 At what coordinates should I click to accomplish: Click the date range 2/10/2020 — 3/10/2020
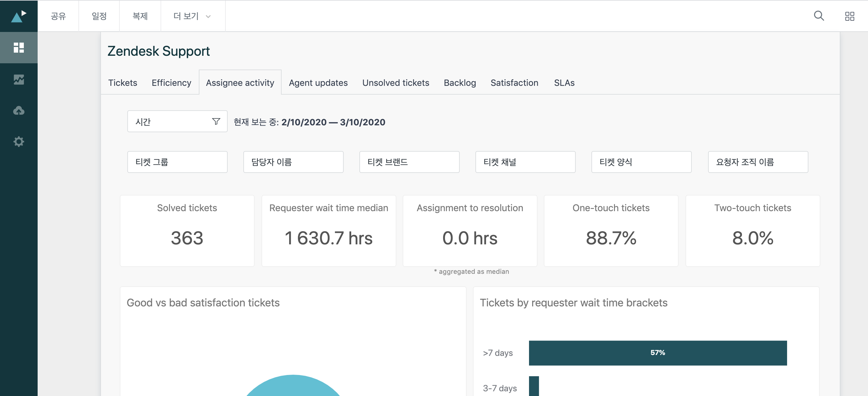coord(333,122)
